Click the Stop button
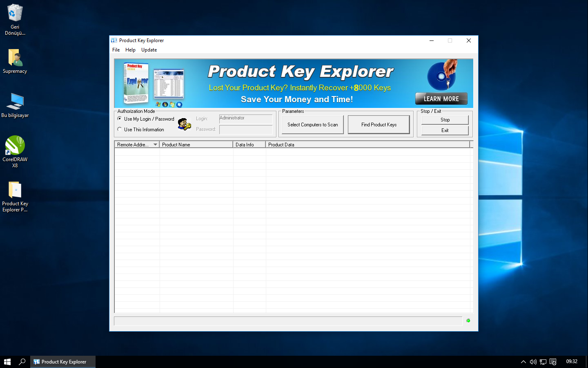Screen dimensions: 588x368 click(x=445, y=120)
